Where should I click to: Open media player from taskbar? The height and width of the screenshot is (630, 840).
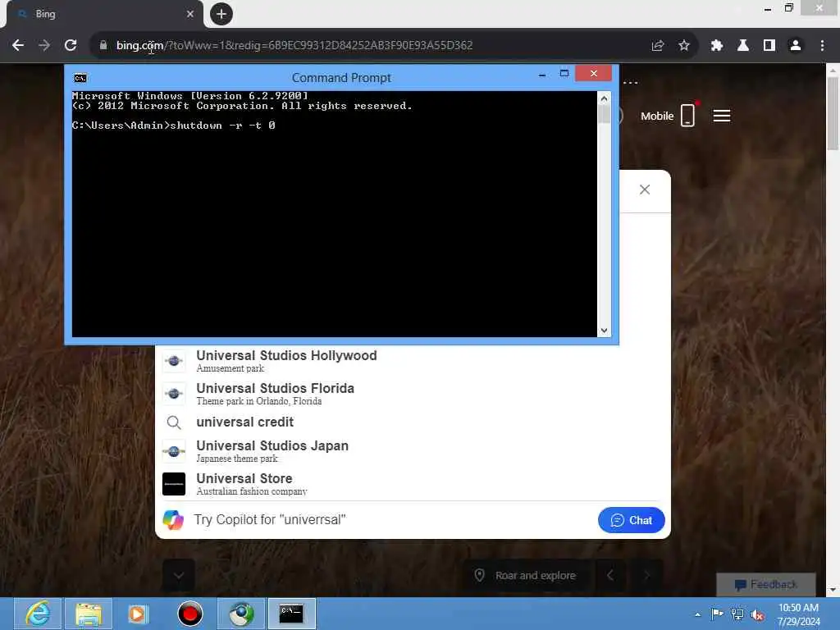pyautogui.click(x=138, y=614)
